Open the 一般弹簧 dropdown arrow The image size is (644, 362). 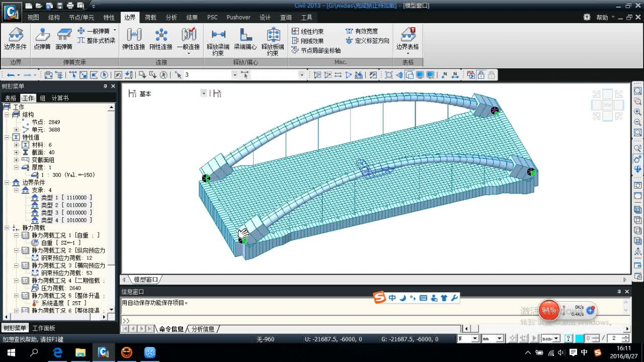114,31
